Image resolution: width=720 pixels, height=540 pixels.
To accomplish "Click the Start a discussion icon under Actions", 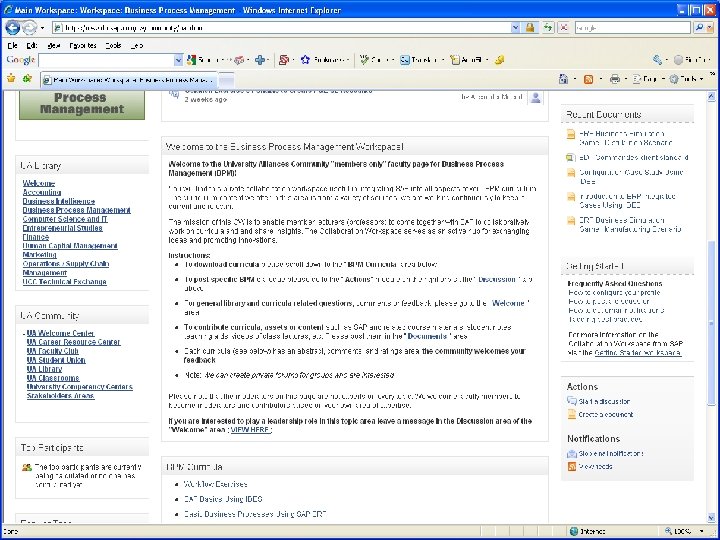I will [x=572, y=401].
